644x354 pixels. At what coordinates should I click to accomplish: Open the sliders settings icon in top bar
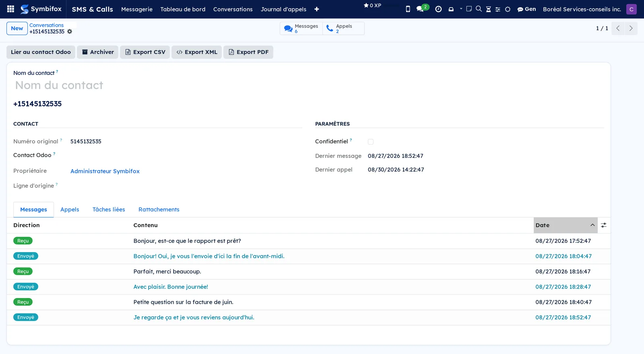point(498,9)
